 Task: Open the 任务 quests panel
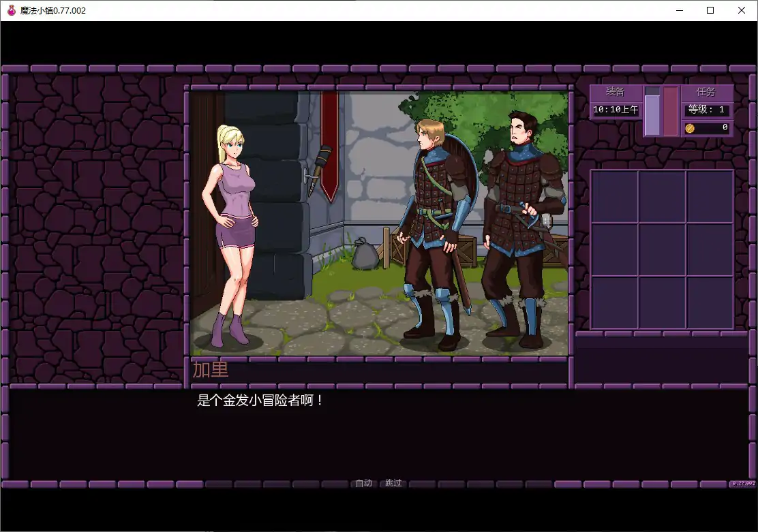(706, 92)
